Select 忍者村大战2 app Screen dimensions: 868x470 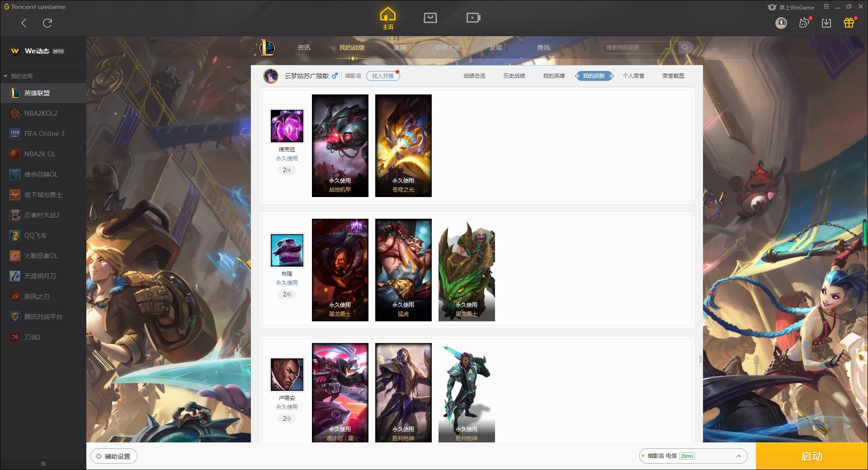pos(43,215)
